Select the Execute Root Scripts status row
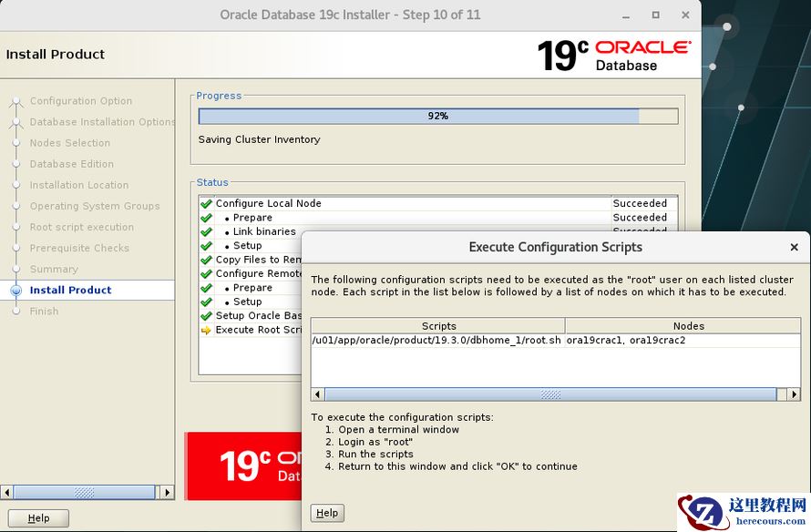811x532 pixels. (251, 330)
